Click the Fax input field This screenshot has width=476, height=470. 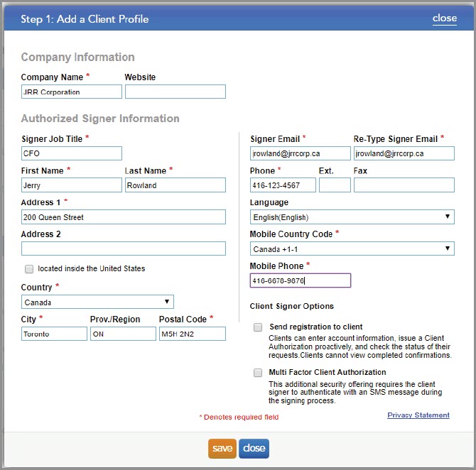404,185
